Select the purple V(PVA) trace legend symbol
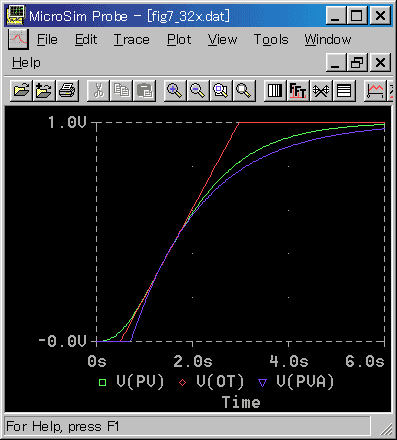This screenshot has width=397, height=440. point(263,383)
